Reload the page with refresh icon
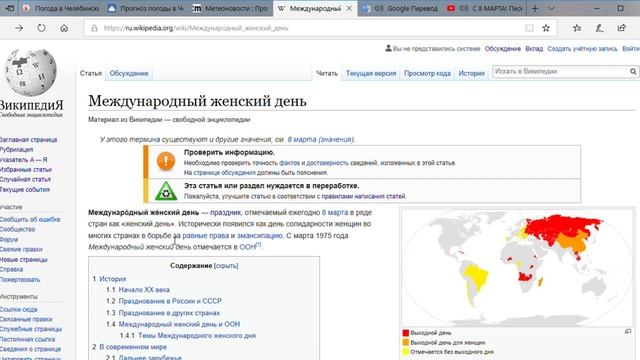Image resolution: width=640 pixels, height=360 pixels. click(x=42, y=28)
